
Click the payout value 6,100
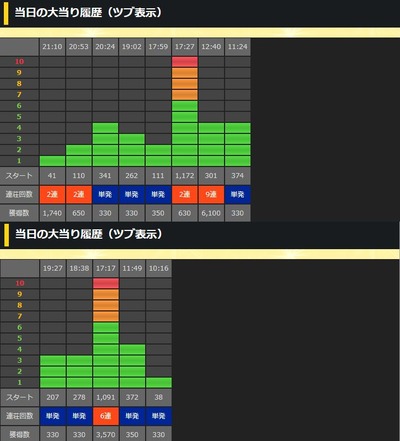pyautogui.click(x=211, y=213)
